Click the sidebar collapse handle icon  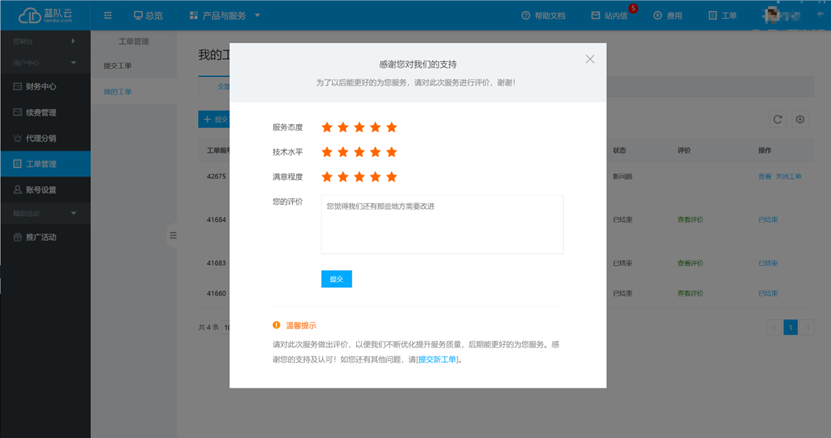[x=173, y=235]
